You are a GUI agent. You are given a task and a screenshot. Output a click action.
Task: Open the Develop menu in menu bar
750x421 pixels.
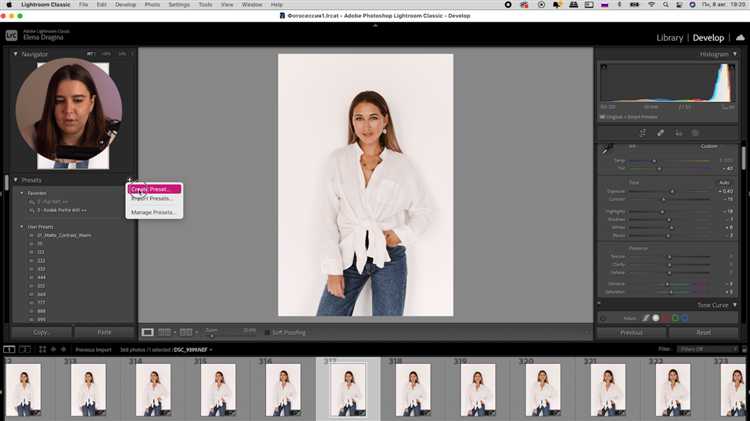[125, 5]
